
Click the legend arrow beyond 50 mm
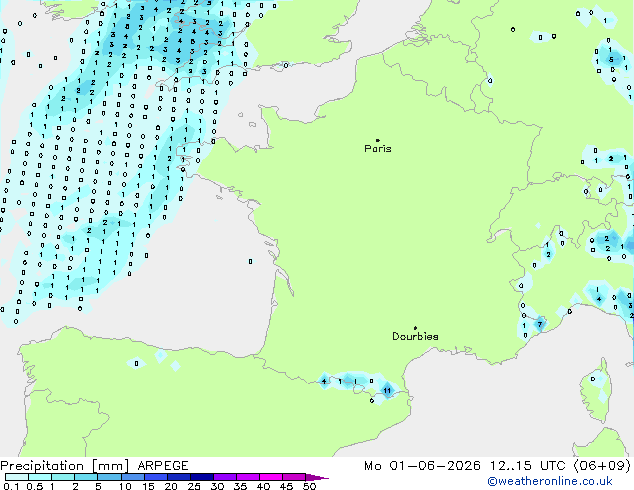tap(317, 477)
